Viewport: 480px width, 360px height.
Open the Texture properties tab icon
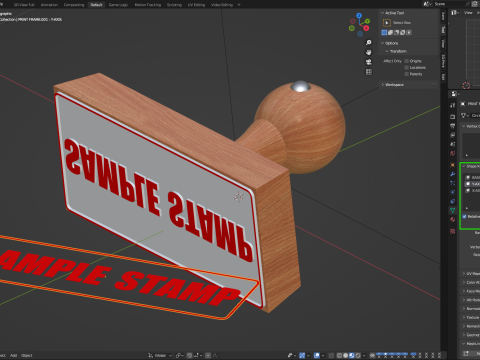tap(452, 231)
